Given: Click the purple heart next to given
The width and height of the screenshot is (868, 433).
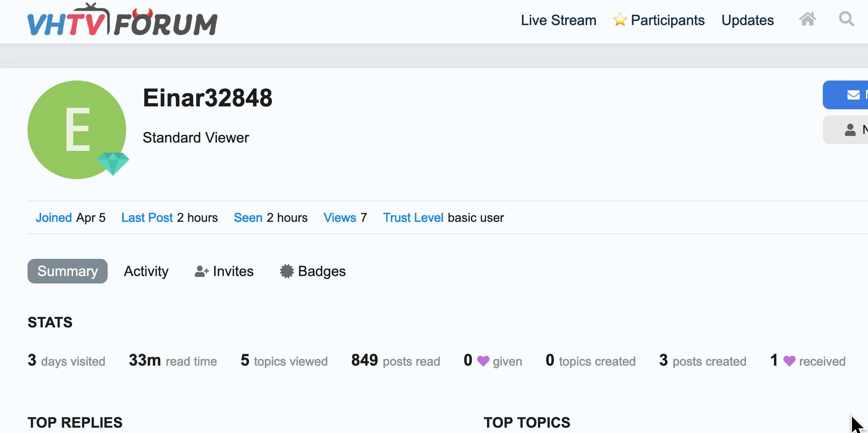Looking at the screenshot, I should coord(483,361).
